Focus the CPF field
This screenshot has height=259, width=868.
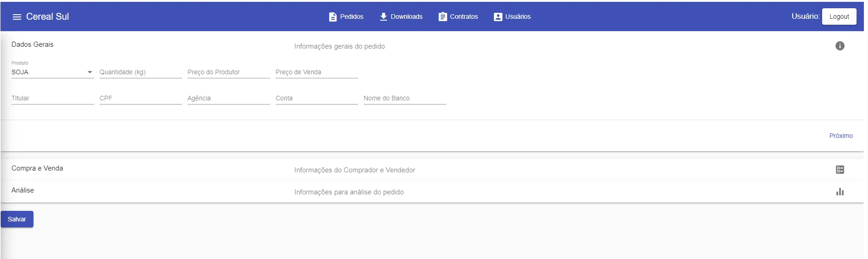coord(140,98)
